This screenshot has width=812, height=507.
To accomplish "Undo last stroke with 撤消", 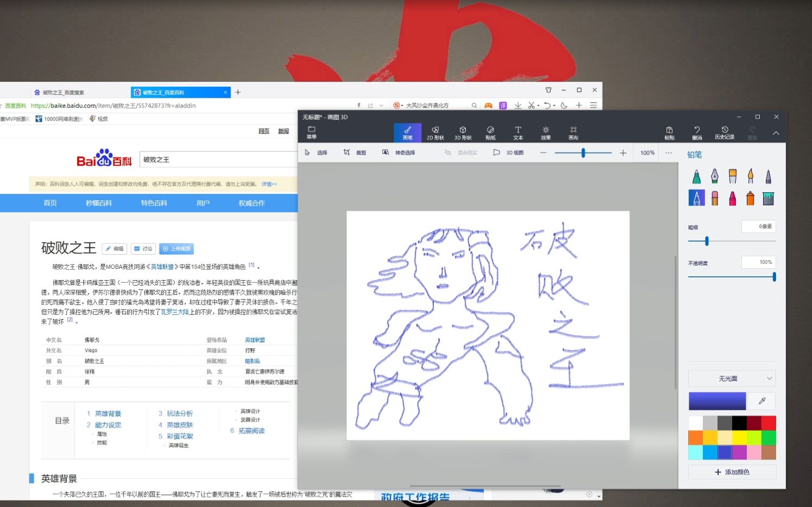I will (697, 133).
